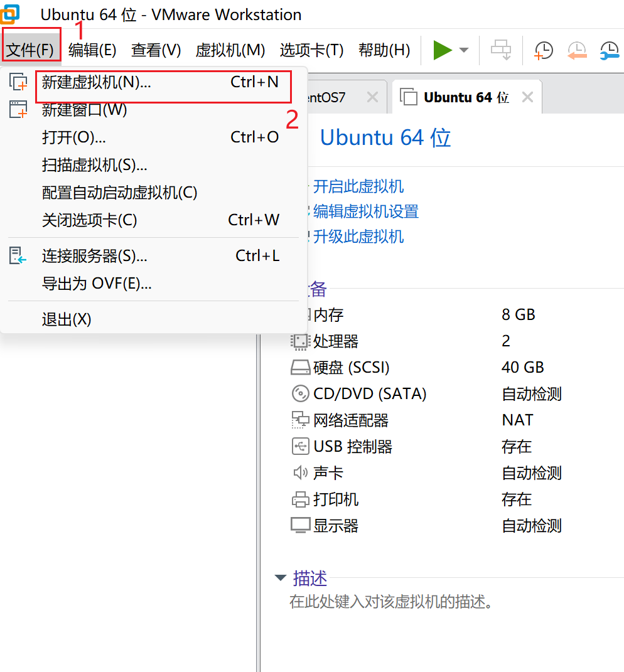Open the snapshot manager wrench-clock icon
The height and width of the screenshot is (672, 624).
coord(609,50)
